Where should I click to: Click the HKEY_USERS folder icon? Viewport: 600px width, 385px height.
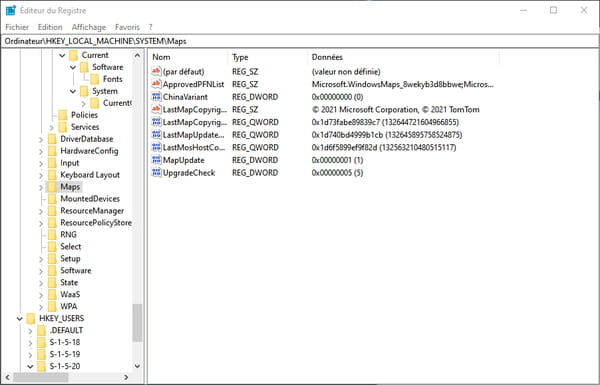point(31,318)
